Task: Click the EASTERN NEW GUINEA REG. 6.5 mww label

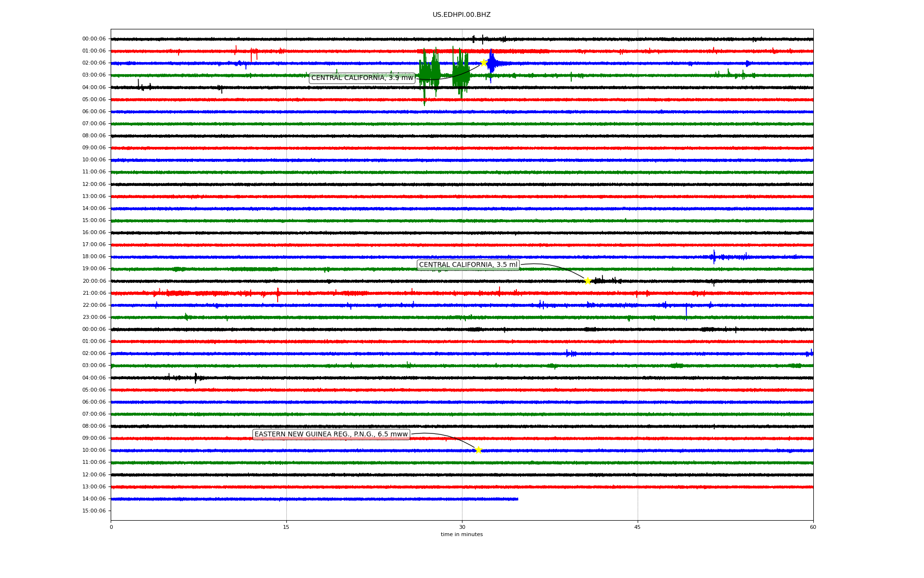Action: 331,434
